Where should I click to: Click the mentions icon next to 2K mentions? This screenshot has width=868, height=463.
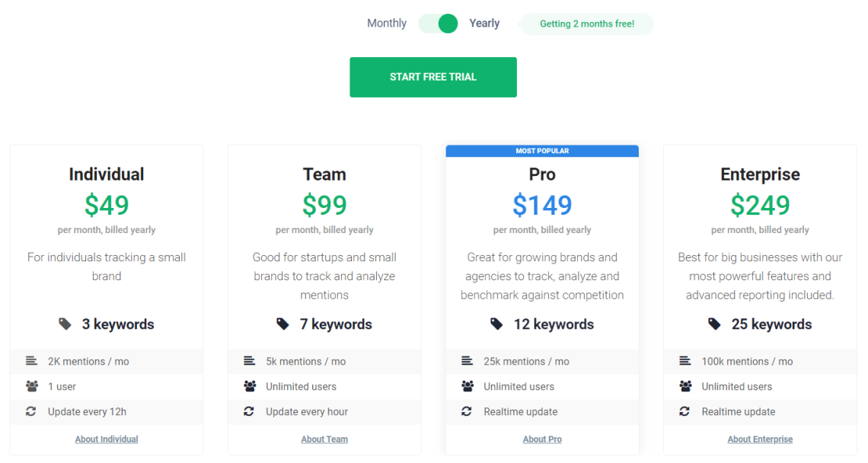tap(31, 361)
